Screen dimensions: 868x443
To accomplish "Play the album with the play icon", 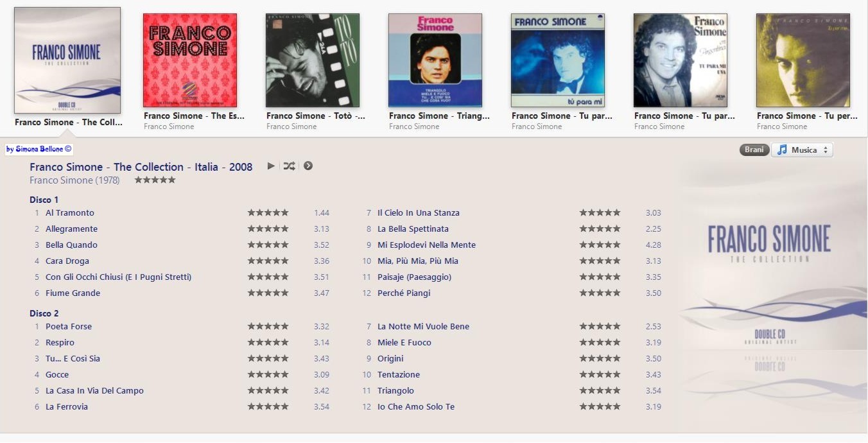I will pyautogui.click(x=271, y=166).
